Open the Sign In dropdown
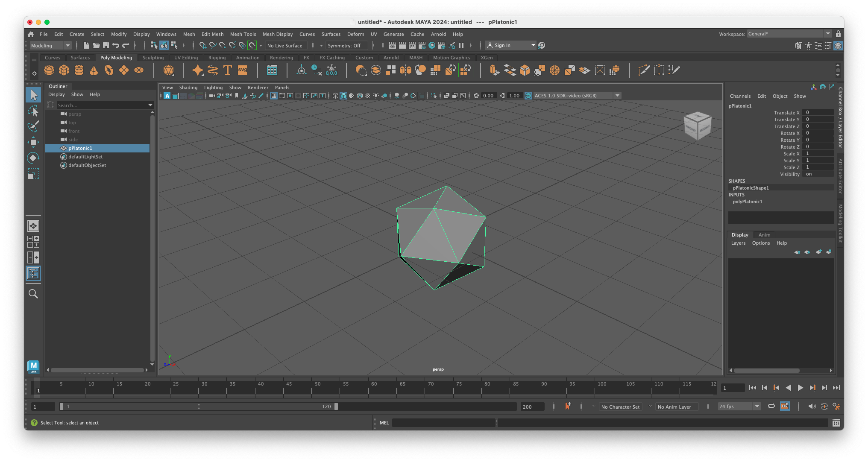This screenshot has height=462, width=868. coord(511,45)
